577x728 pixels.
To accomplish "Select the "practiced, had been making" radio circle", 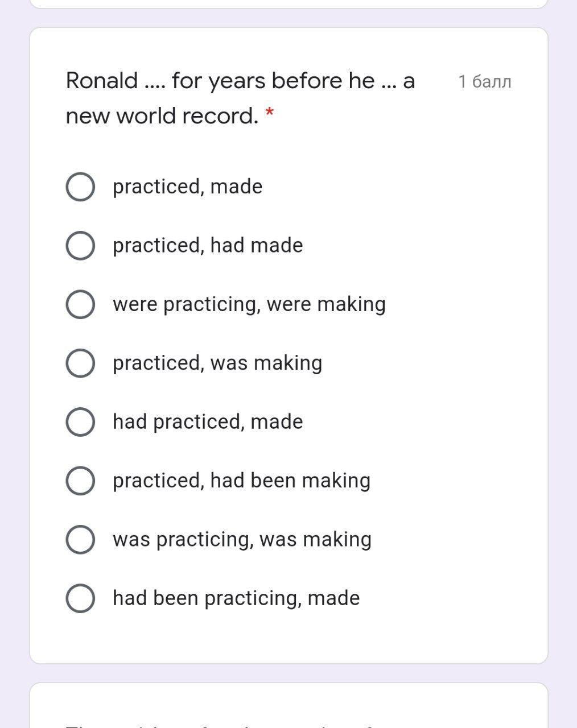I will point(80,481).
